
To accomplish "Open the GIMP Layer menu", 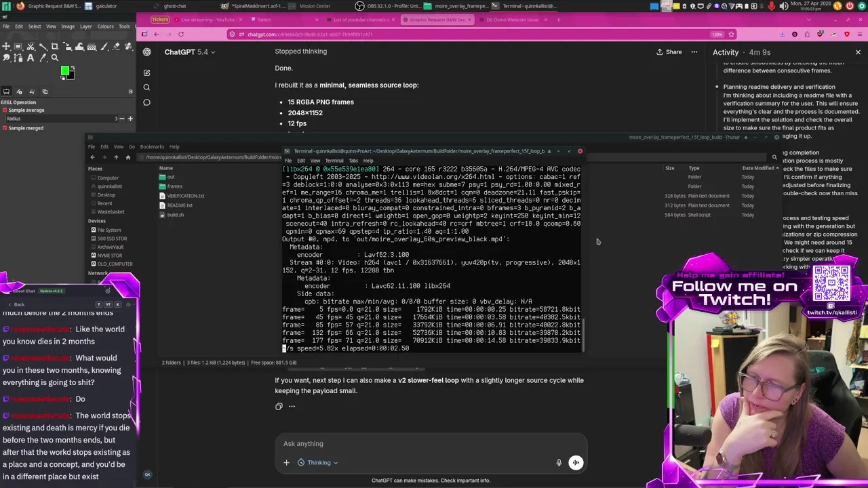I will pos(85,26).
